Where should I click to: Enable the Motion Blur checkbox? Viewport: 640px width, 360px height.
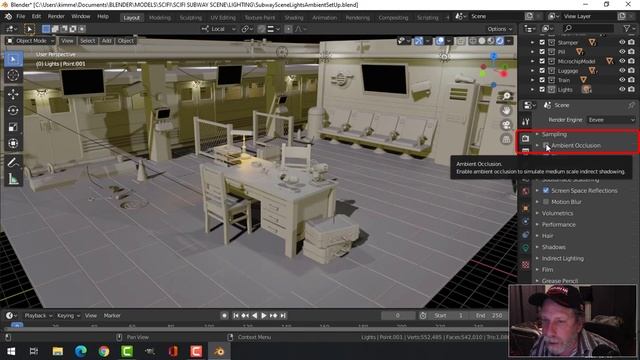[546, 202]
